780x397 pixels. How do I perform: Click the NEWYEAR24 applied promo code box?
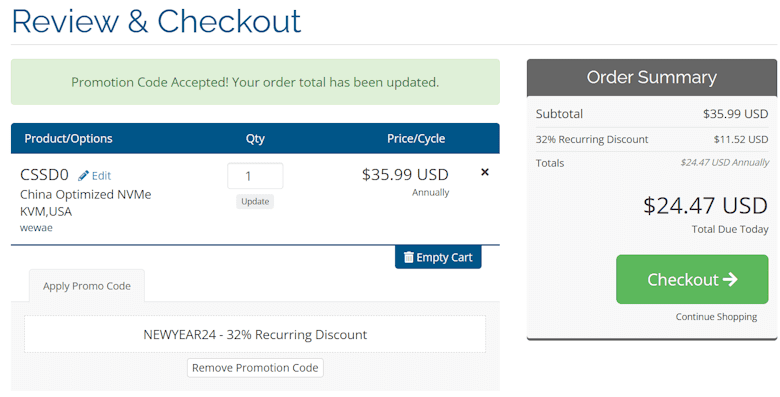[x=255, y=334]
